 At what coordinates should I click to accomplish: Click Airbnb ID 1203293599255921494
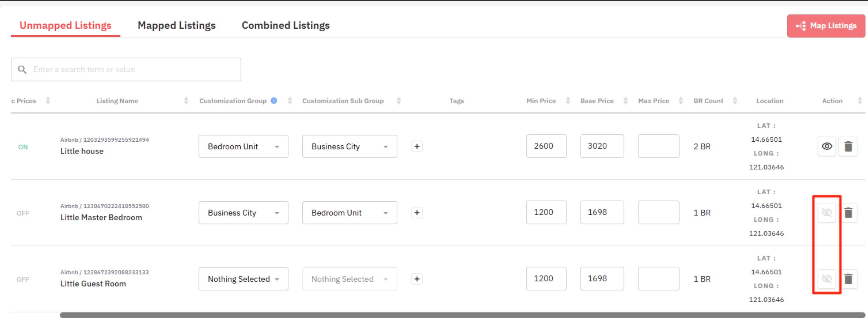coord(116,140)
